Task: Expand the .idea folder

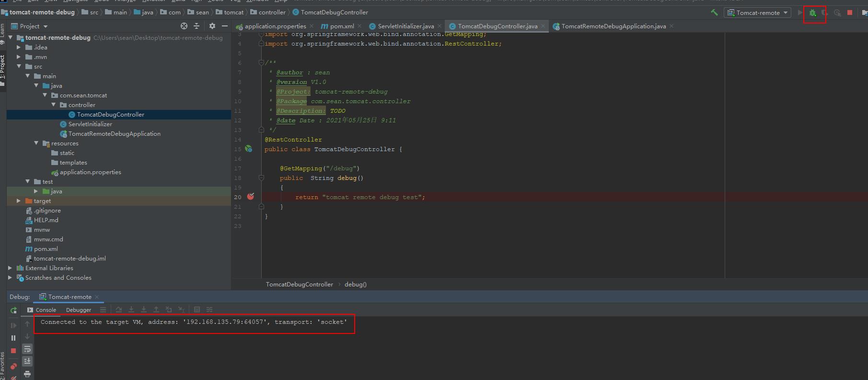Action: point(19,47)
